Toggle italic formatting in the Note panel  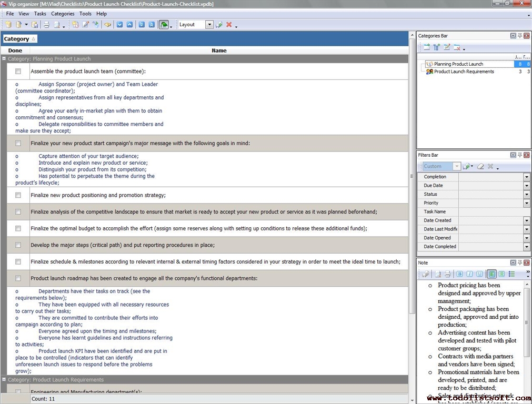469,274
